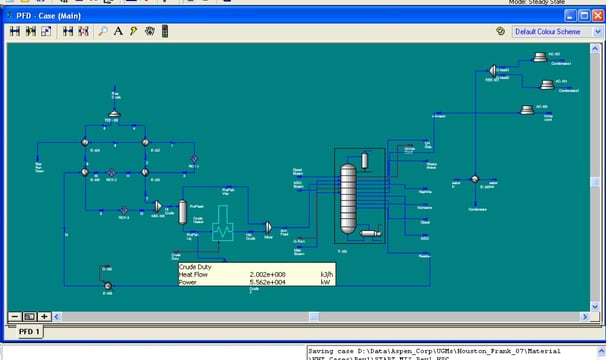This screenshot has width=606, height=360.
Task: Click the vertical scrollbar thumb
Action: [x=595, y=183]
